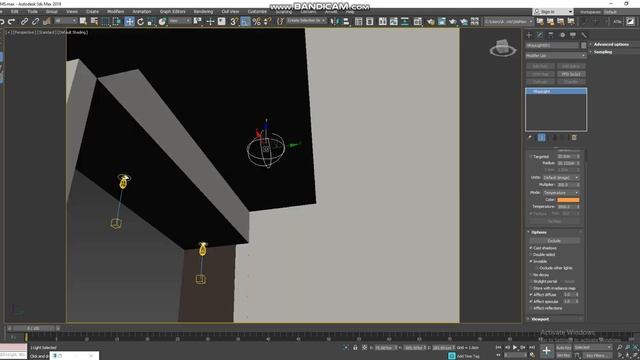Image resolution: width=640 pixels, height=360 pixels.
Task: Open the Hierarchy tab in command panel
Action: coord(551,35)
